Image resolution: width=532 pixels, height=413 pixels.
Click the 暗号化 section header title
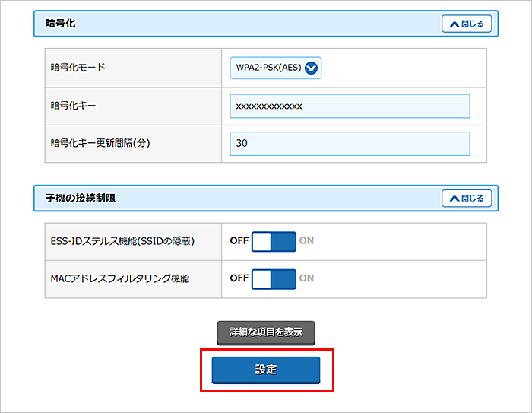(61, 24)
